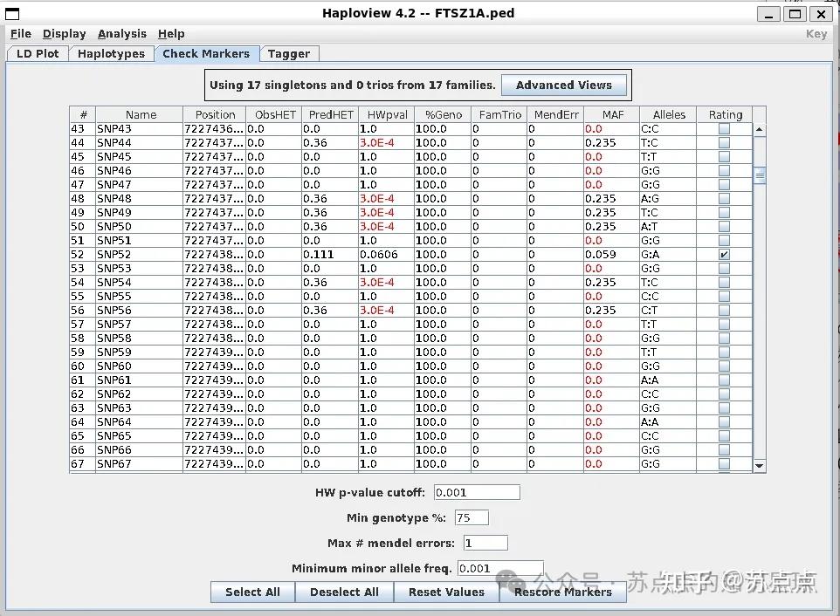
Task: Open the Display menu
Action: pyautogui.click(x=64, y=33)
